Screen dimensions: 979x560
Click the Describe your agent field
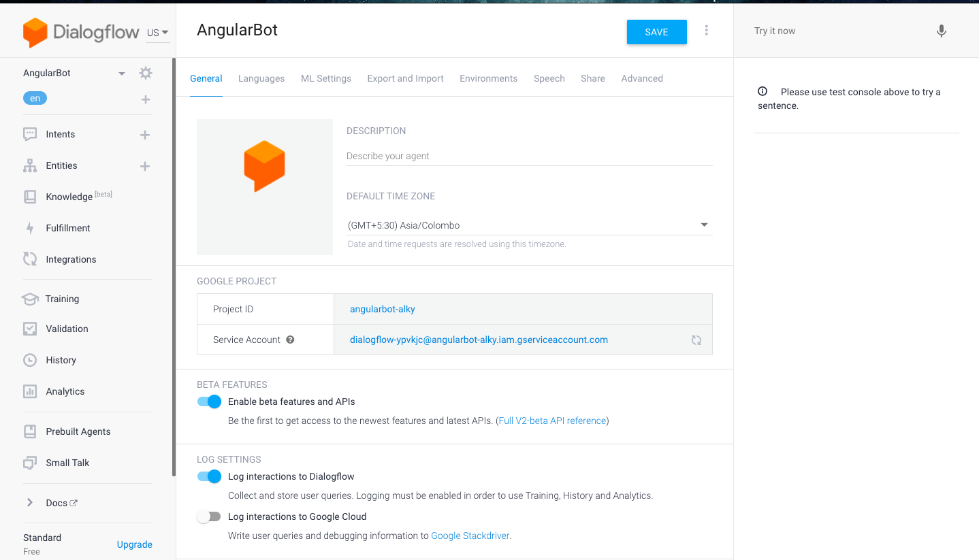(529, 156)
